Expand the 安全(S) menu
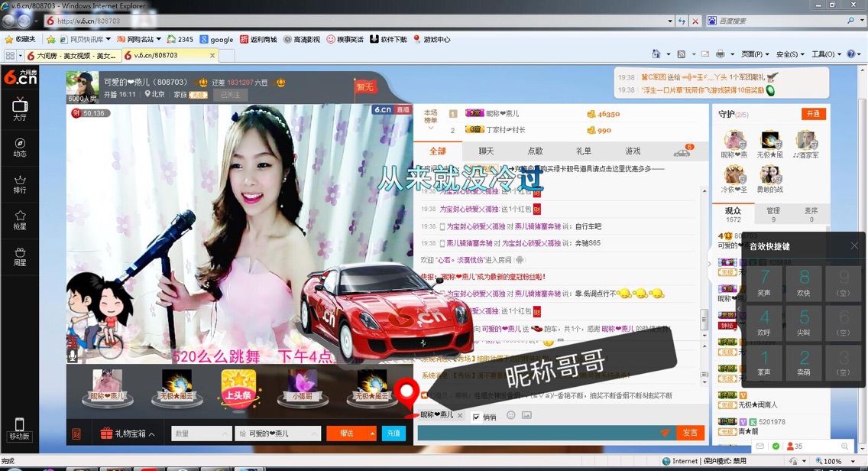The height and width of the screenshot is (471, 868). tap(790, 54)
